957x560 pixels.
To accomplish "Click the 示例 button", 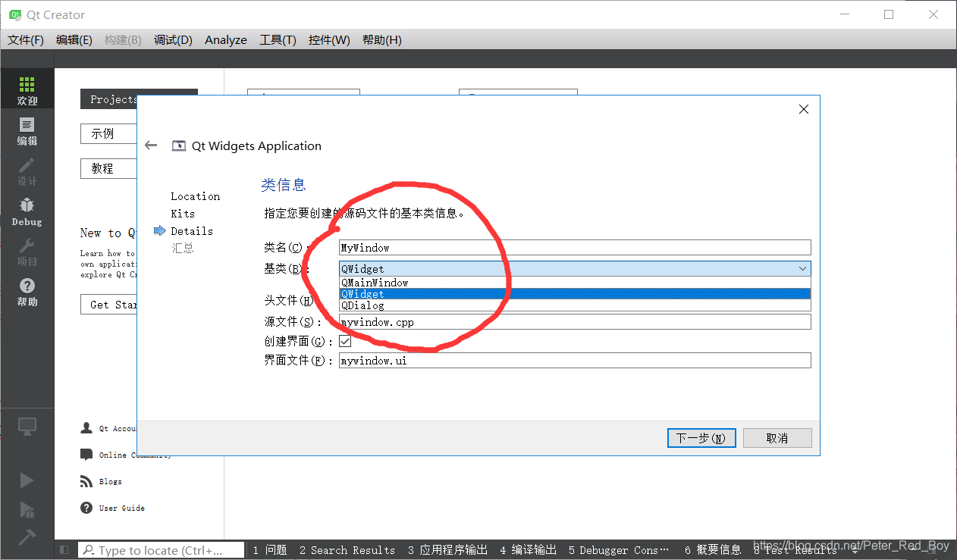I will point(108,133).
